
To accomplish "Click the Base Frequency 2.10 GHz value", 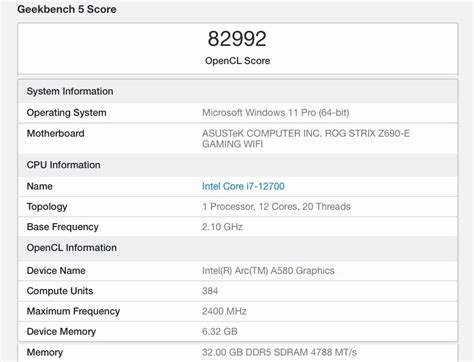I will (222, 227).
